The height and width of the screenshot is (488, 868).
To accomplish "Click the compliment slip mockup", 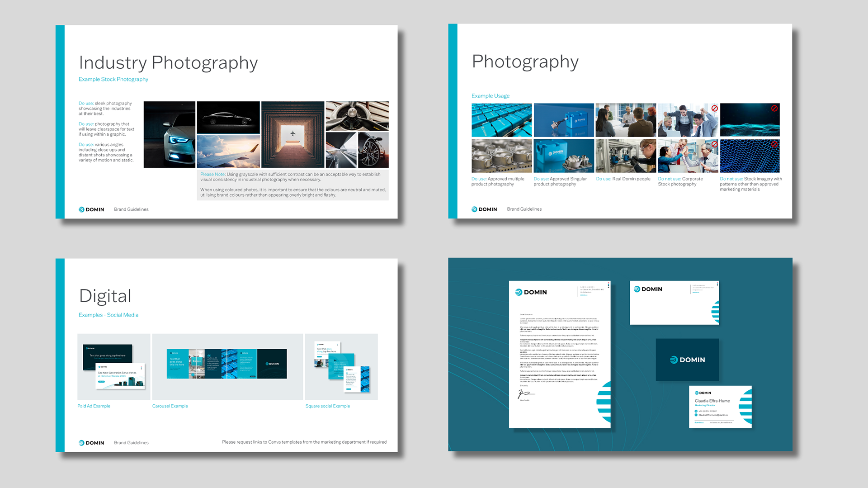I will 674,303.
